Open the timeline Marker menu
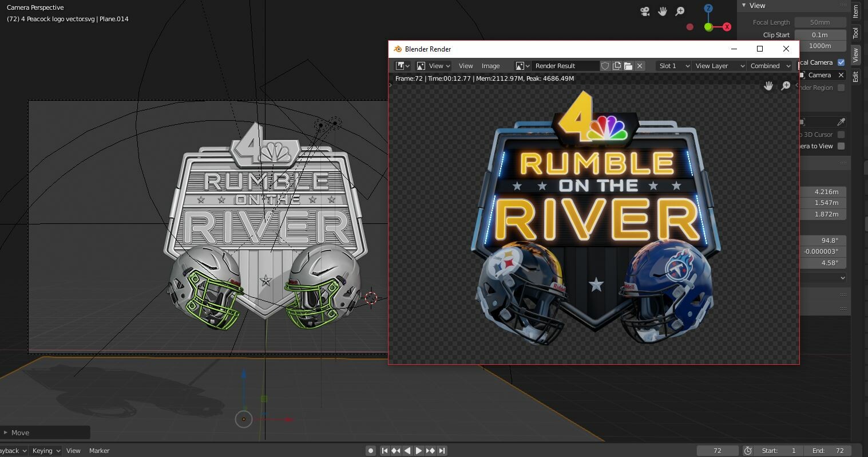The width and height of the screenshot is (868, 457). [x=99, y=451]
